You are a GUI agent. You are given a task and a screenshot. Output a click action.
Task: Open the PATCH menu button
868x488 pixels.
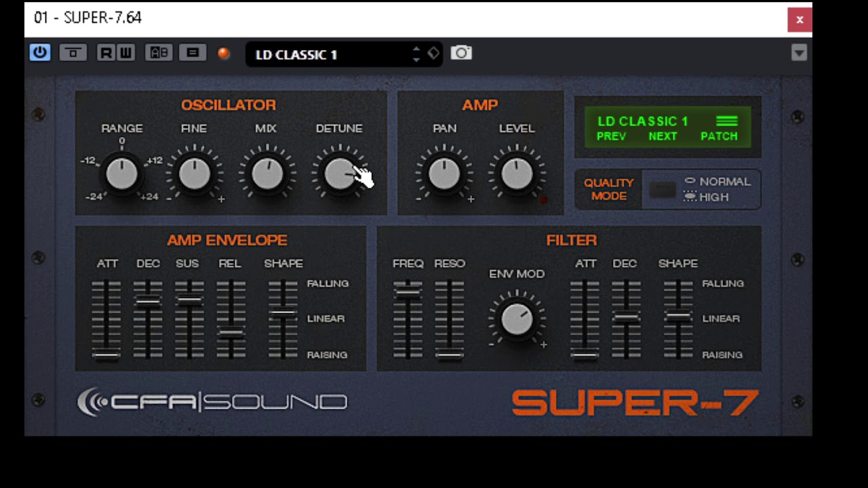(x=719, y=136)
